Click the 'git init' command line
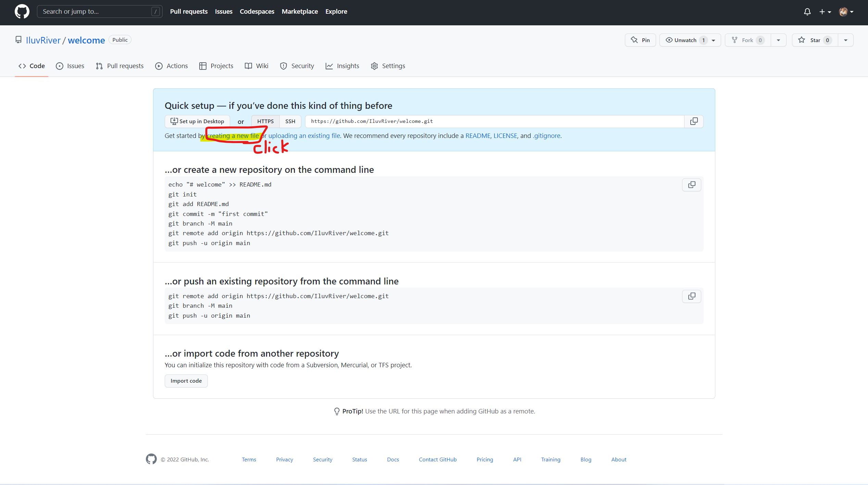This screenshot has width=868, height=485. tap(183, 194)
